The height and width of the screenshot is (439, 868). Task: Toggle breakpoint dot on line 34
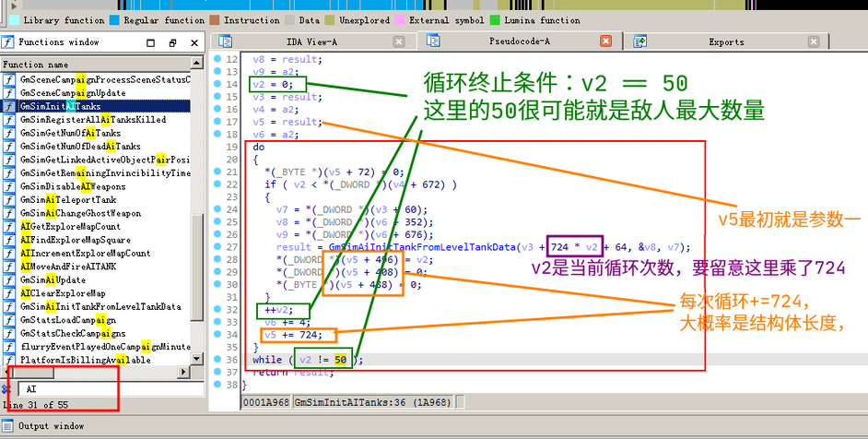click(x=217, y=334)
